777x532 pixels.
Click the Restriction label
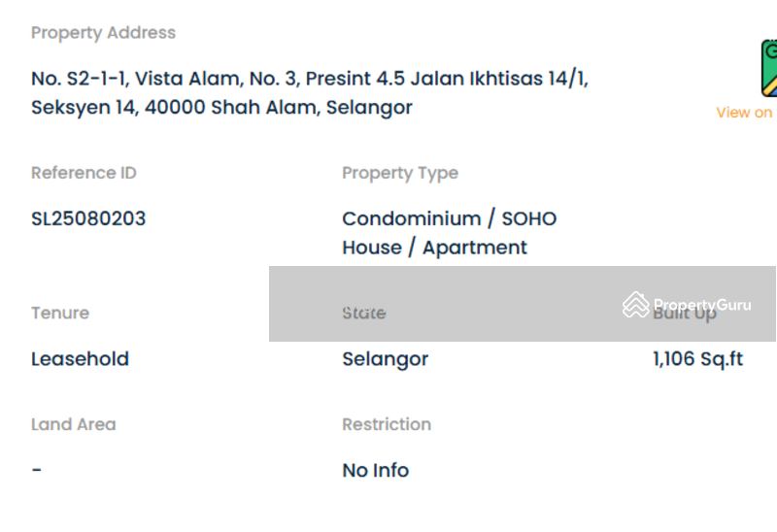pos(387,424)
